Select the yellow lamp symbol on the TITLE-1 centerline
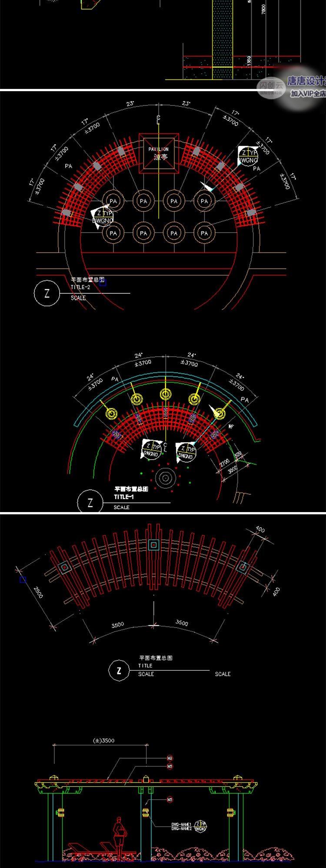Screen dimensions: 326x868 166,394
